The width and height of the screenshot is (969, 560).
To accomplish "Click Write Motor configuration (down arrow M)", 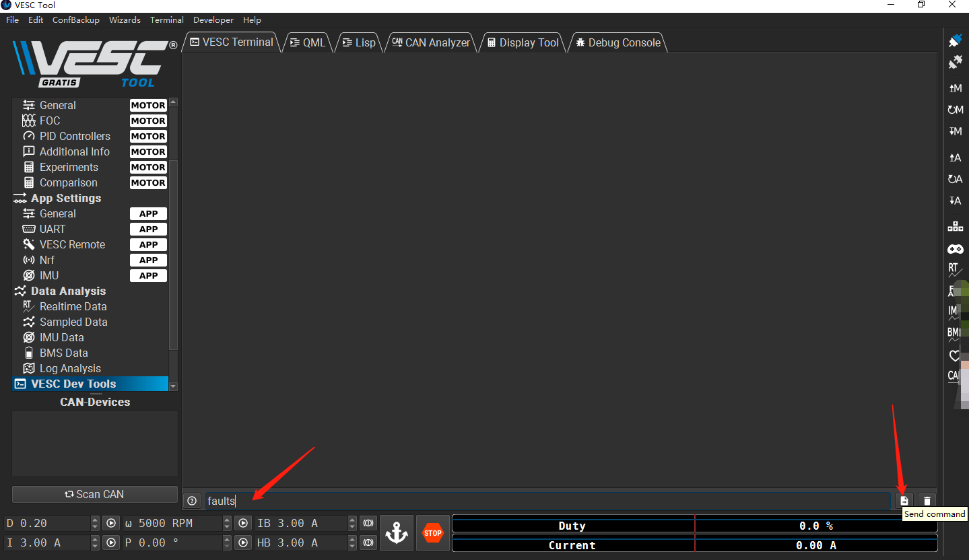I will pos(955,131).
